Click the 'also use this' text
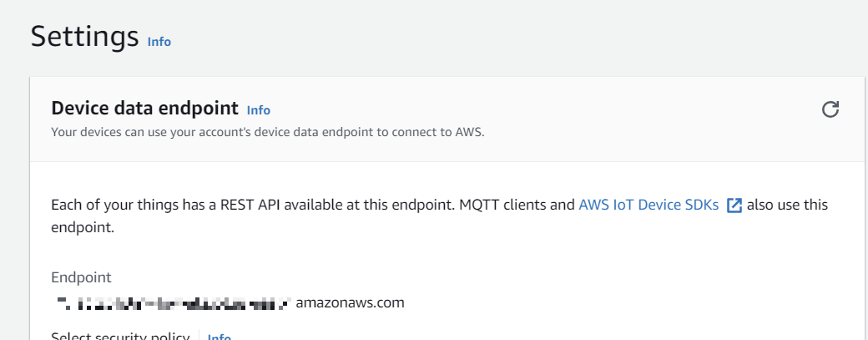 [787, 205]
